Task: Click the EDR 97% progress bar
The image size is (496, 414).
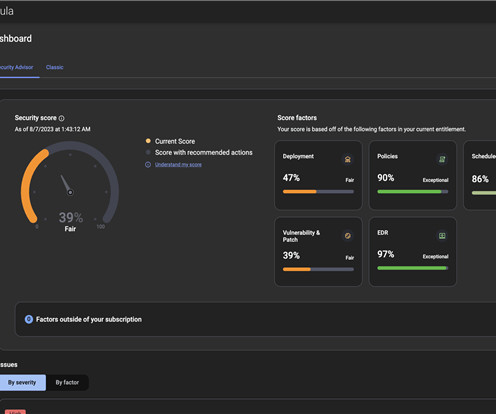Action: 413,268
